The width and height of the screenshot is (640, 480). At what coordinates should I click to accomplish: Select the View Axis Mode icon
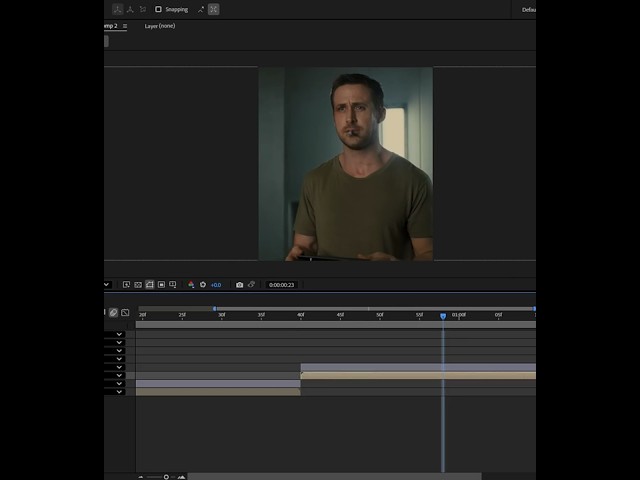(x=142, y=9)
